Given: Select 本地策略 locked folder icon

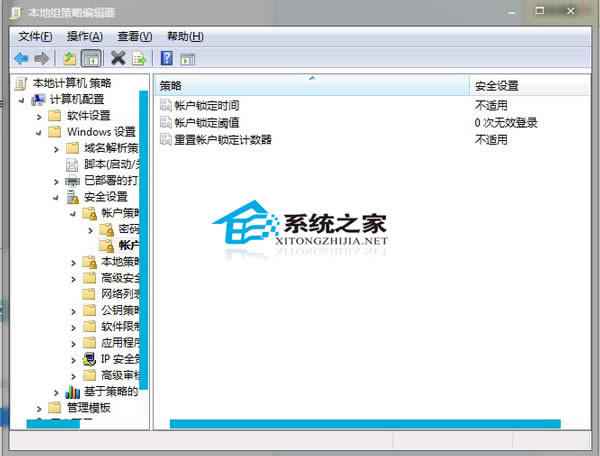Looking at the screenshot, I should pyautogui.click(x=90, y=262).
